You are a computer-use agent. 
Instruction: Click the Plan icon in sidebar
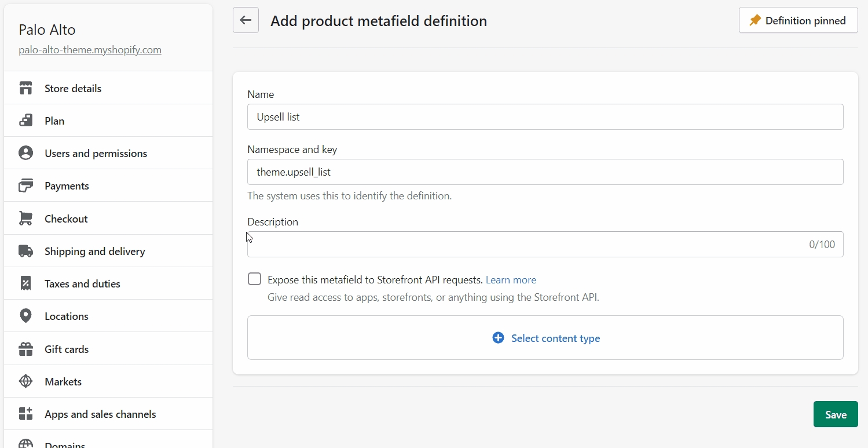(x=25, y=121)
